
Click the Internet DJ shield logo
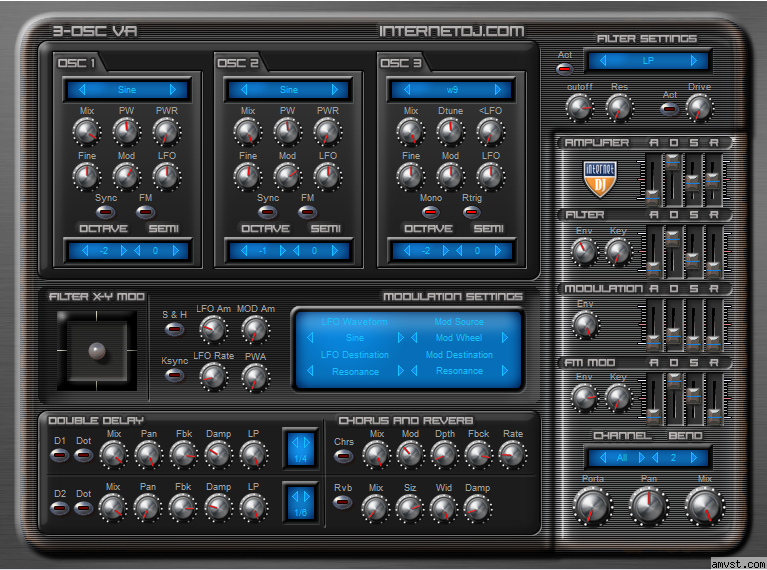(x=600, y=179)
